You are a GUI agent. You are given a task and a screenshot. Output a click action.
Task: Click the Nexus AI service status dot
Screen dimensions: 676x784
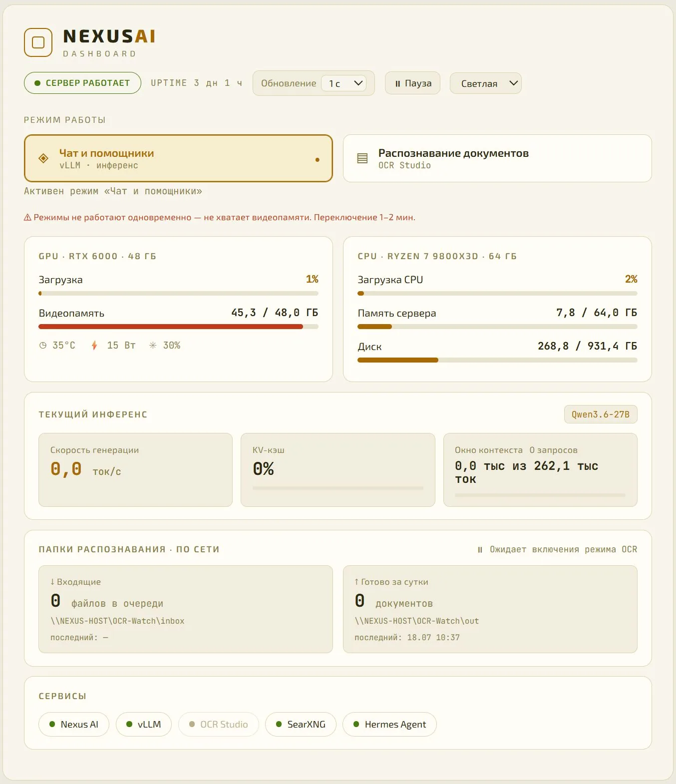coord(52,724)
